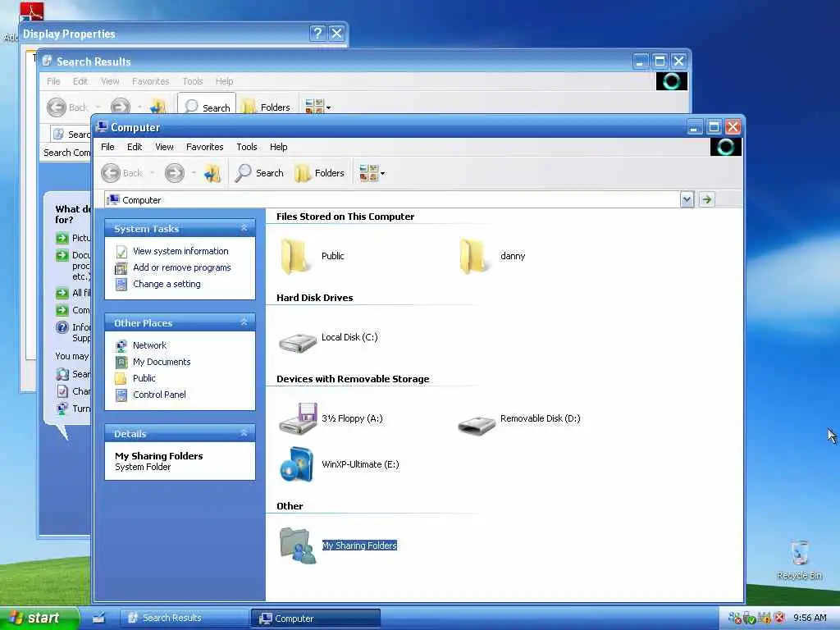Click Adobe icon on desktop top-left
The height and width of the screenshot is (630, 840).
click(32, 11)
